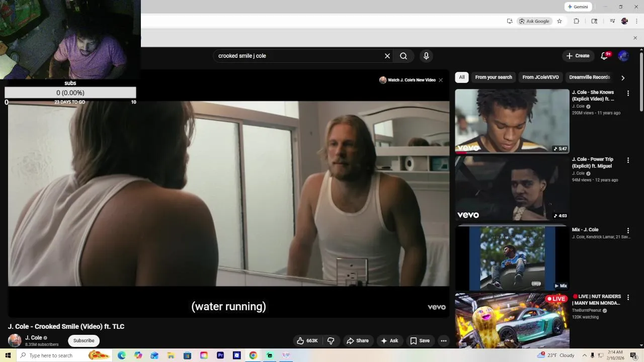Image resolution: width=644 pixels, height=362 pixels.
Task: Select the All filter chip
Action: click(x=462, y=77)
